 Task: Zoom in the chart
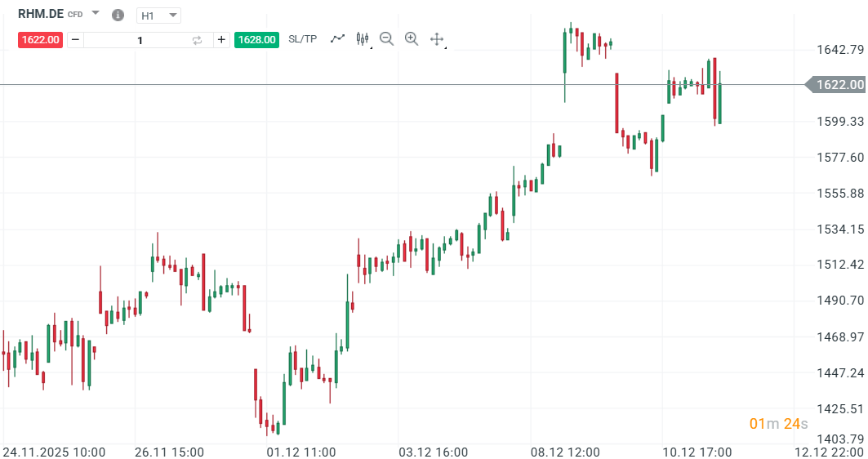(x=412, y=38)
